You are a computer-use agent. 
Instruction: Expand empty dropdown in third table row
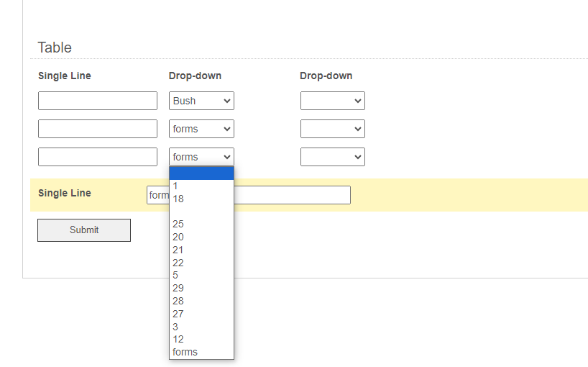pos(332,157)
